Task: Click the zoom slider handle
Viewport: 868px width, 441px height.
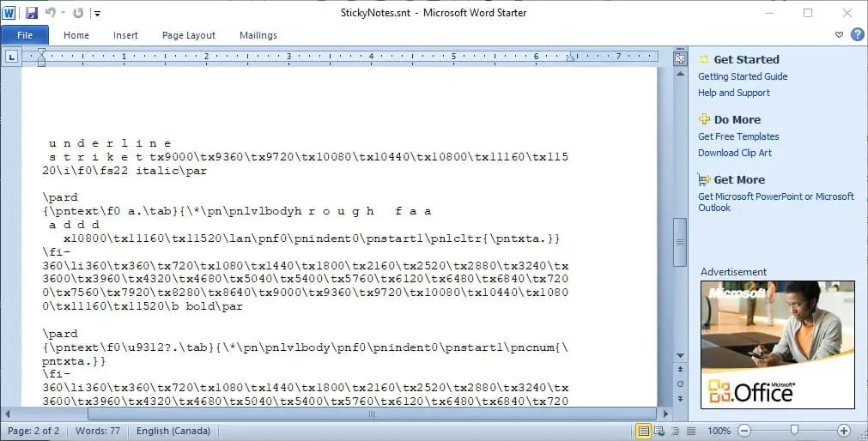Action: pyautogui.click(x=794, y=430)
